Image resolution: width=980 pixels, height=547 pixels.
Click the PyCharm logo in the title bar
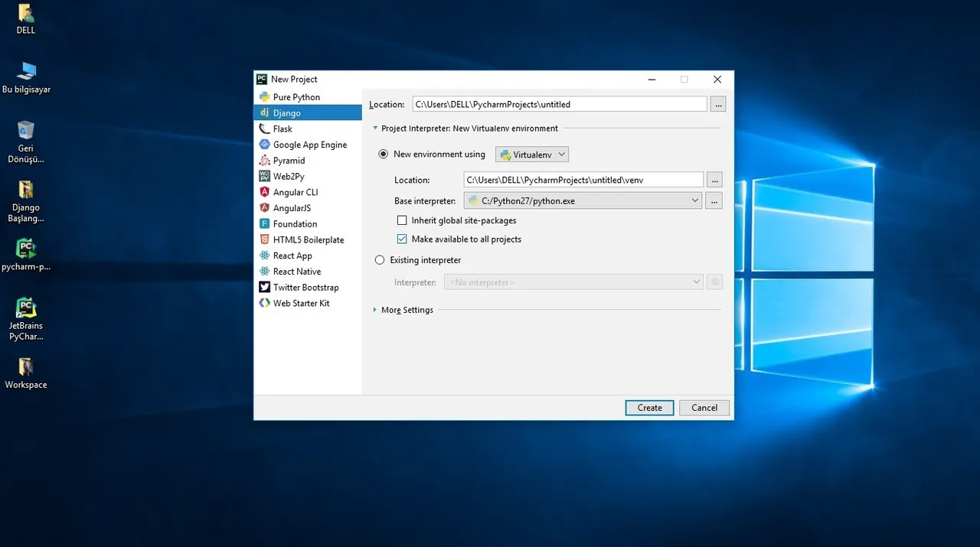(262, 79)
